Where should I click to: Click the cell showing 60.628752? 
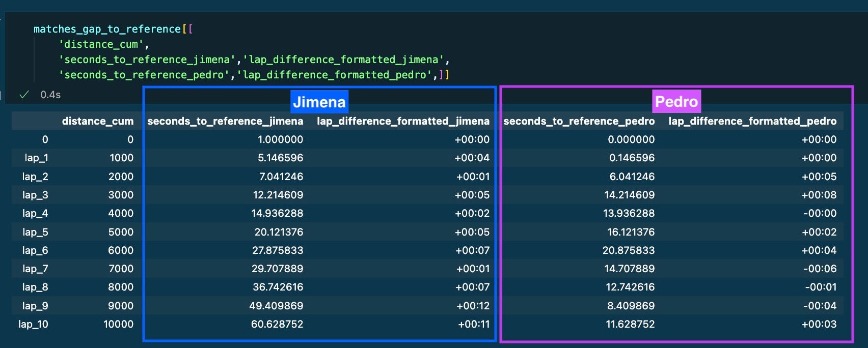[277, 324]
